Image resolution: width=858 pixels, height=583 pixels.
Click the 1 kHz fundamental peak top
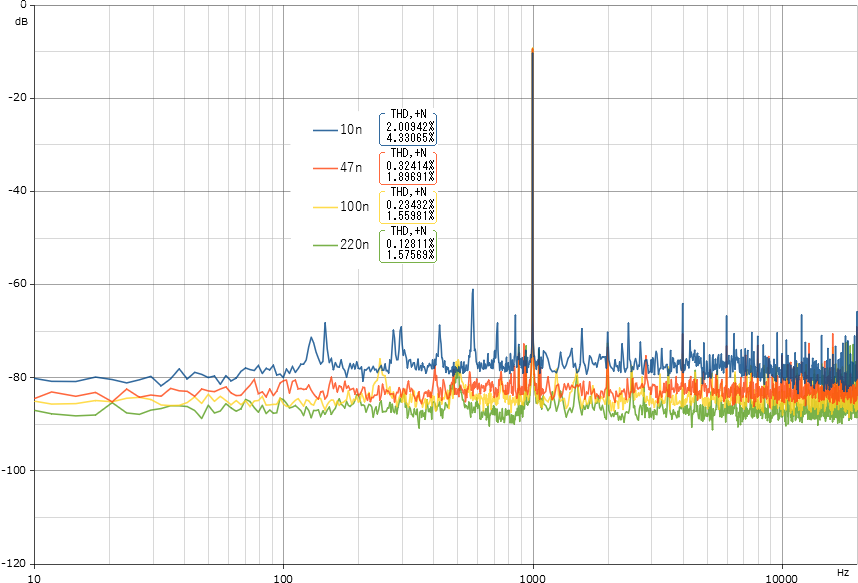[x=532, y=50]
